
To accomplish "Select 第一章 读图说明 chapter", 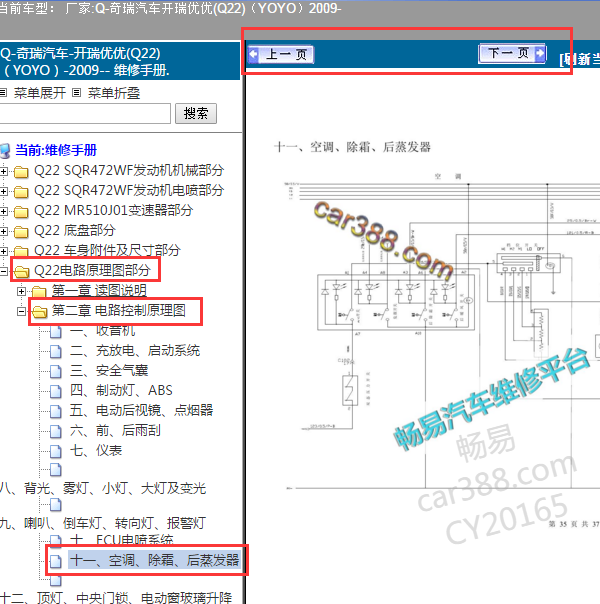I will pos(99,290).
